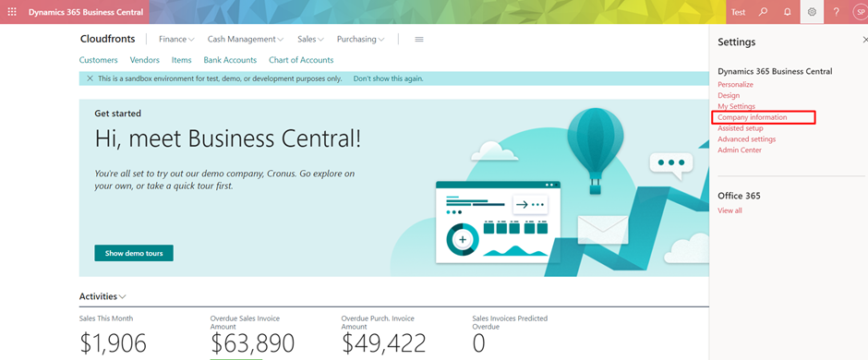This screenshot has width=868, height=360.
Task: Open the app launcher waffle icon
Action: click(12, 12)
